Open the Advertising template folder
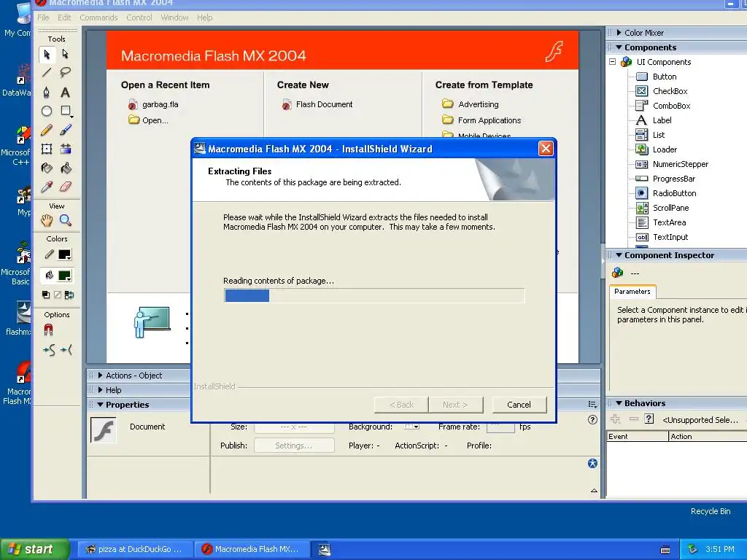This screenshot has width=747, height=560. click(x=471, y=104)
